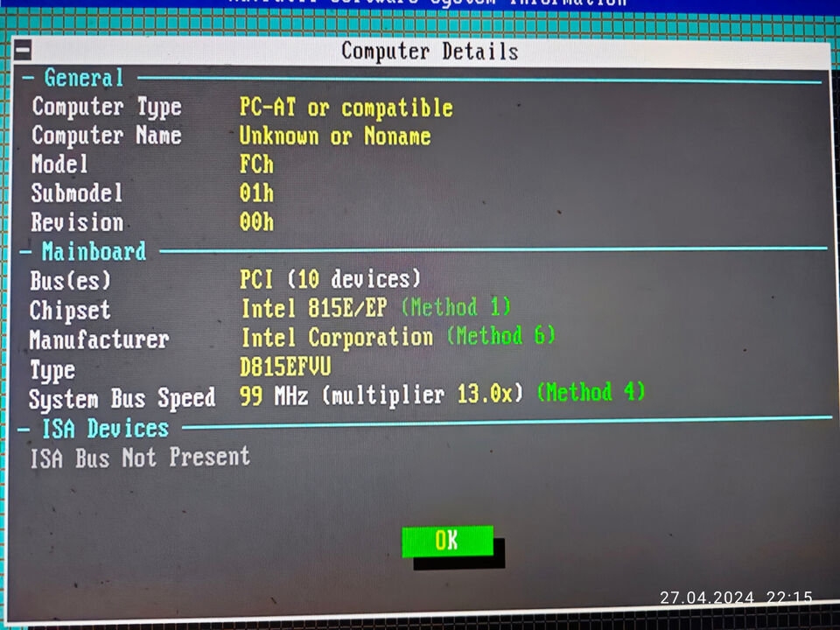Click the Computer Name label

pos(107,135)
